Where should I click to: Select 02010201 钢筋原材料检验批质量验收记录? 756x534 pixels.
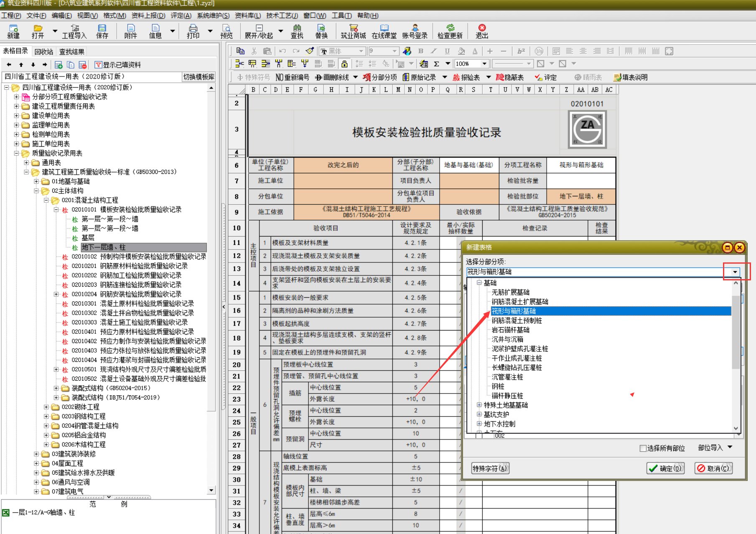130,266
